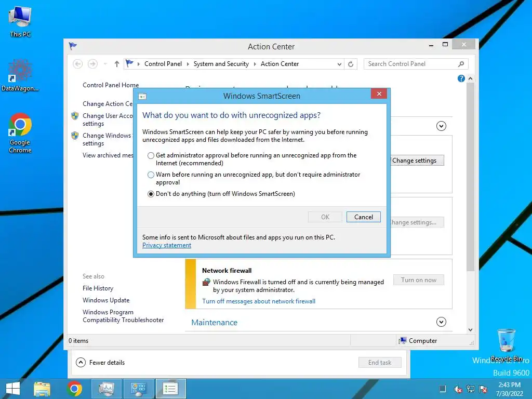Refresh the Action Center address bar
Screen dimensions: 532x399
pos(351,64)
